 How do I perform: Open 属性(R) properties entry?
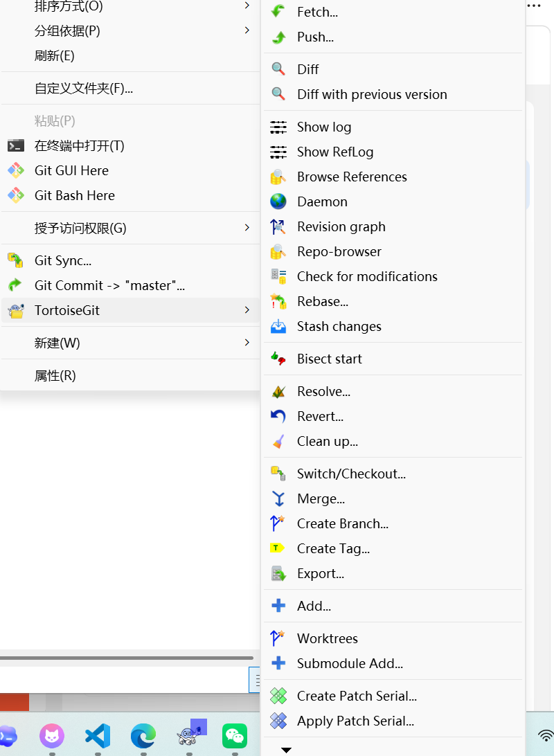click(130, 376)
